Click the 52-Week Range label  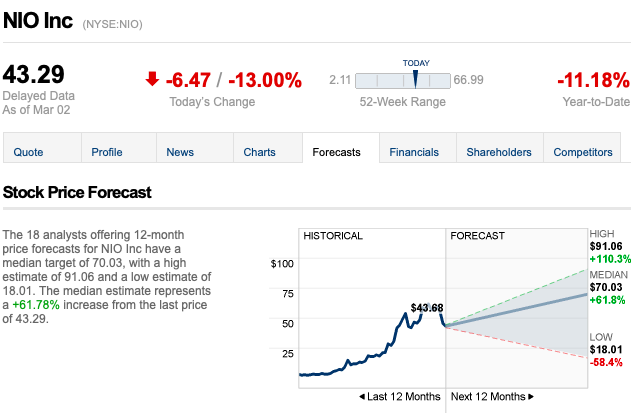tap(402, 102)
